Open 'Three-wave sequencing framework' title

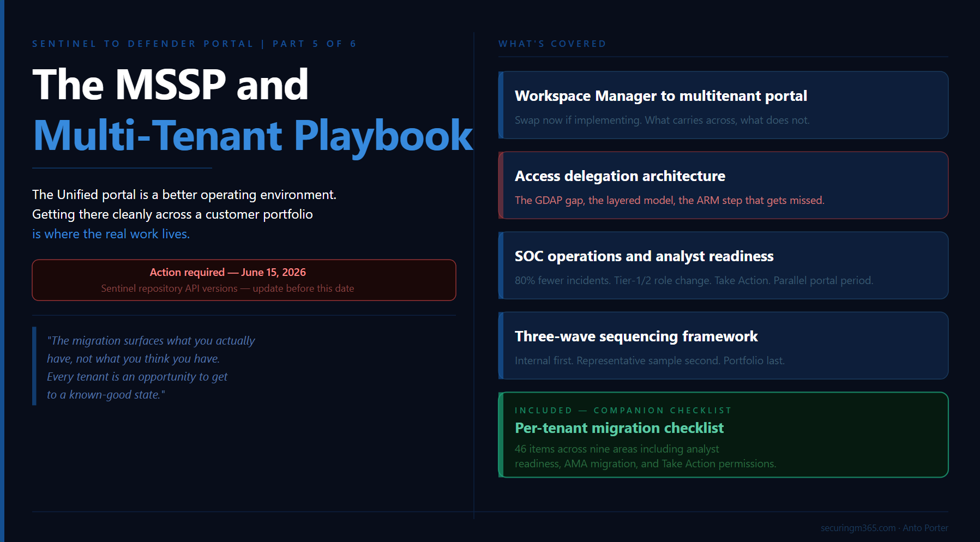click(636, 336)
